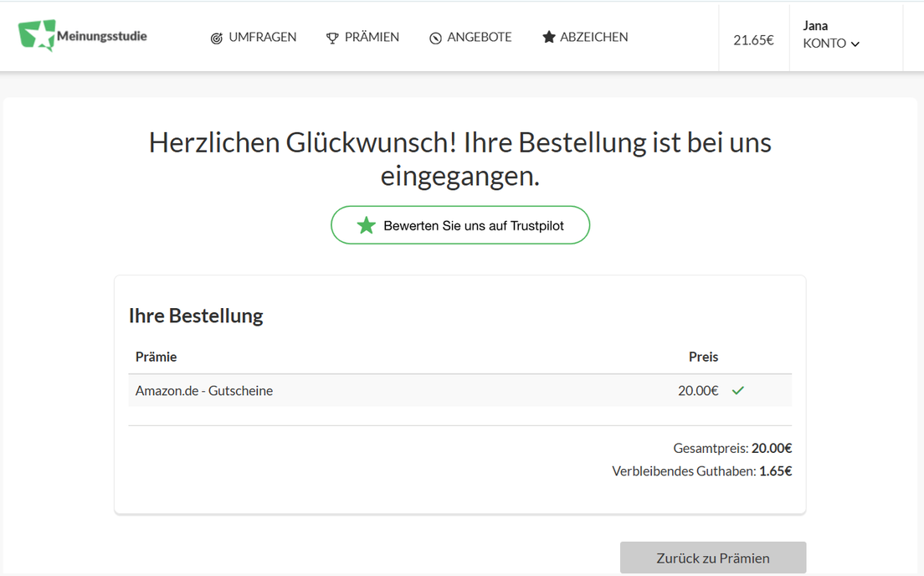This screenshot has height=576, width=924.
Task: Click the green Trustpilot star icon
Action: [x=366, y=225]
